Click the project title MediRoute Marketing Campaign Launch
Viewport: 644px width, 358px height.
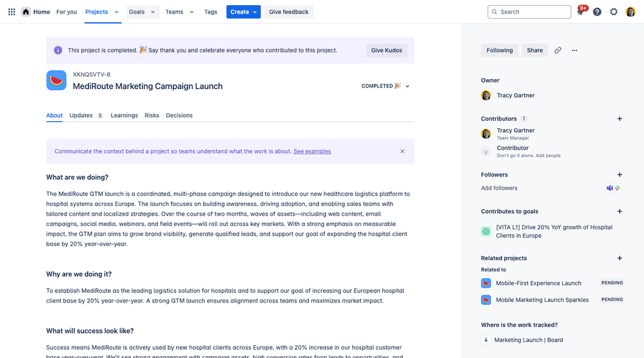[x=148, y=86]
